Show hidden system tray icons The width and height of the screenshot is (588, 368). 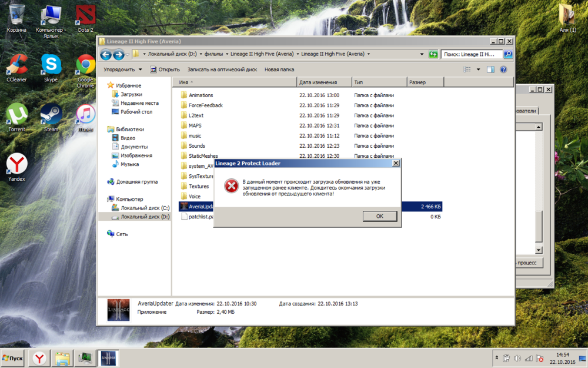tap(497, 358)
